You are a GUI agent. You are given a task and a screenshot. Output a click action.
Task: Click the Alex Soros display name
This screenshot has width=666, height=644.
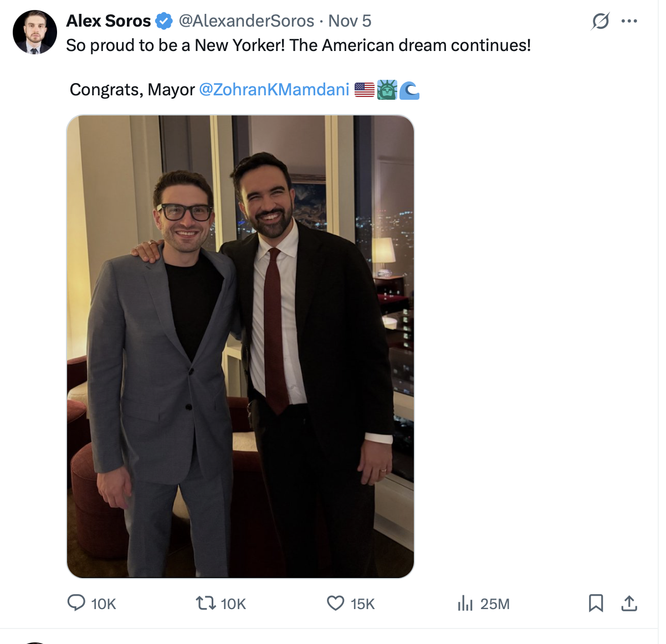[109, 21]
